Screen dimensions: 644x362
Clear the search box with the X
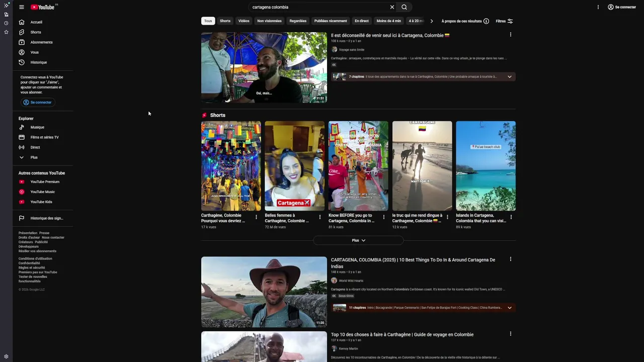click(x=392, y=7)
